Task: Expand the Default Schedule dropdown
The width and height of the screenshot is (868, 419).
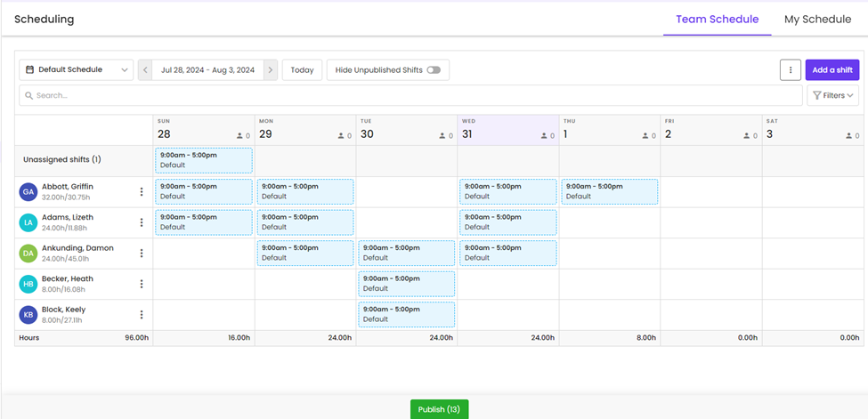Action: 76,70
